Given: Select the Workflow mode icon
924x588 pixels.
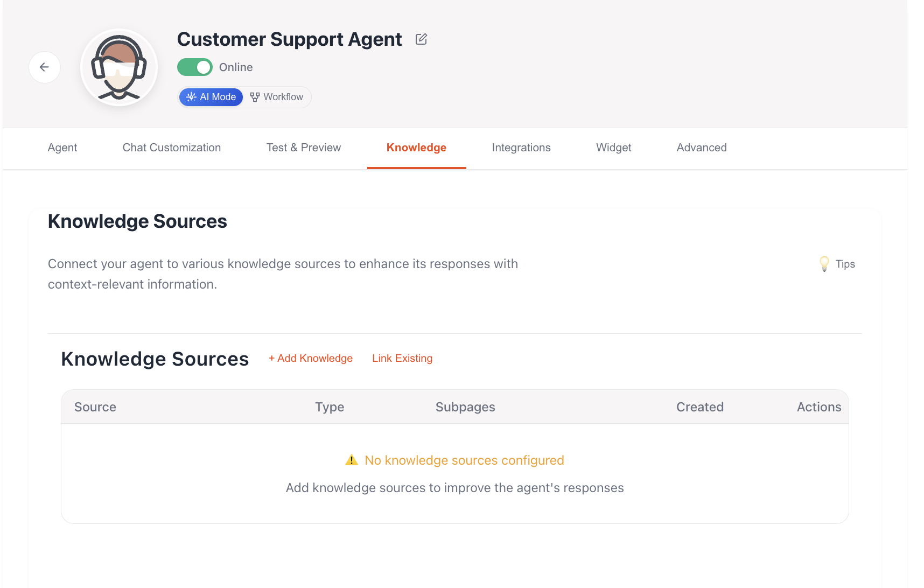Looking at the screenshot, I should click(x=254, y=97).
